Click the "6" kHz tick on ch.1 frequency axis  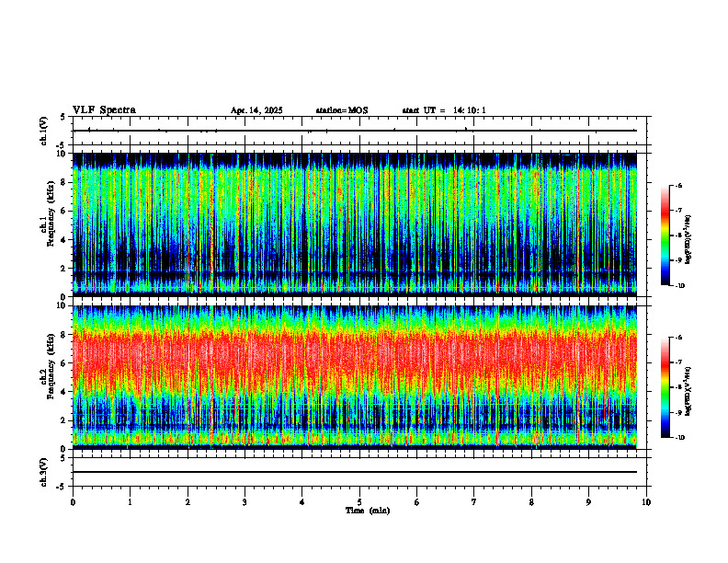(x=64, y=211)
